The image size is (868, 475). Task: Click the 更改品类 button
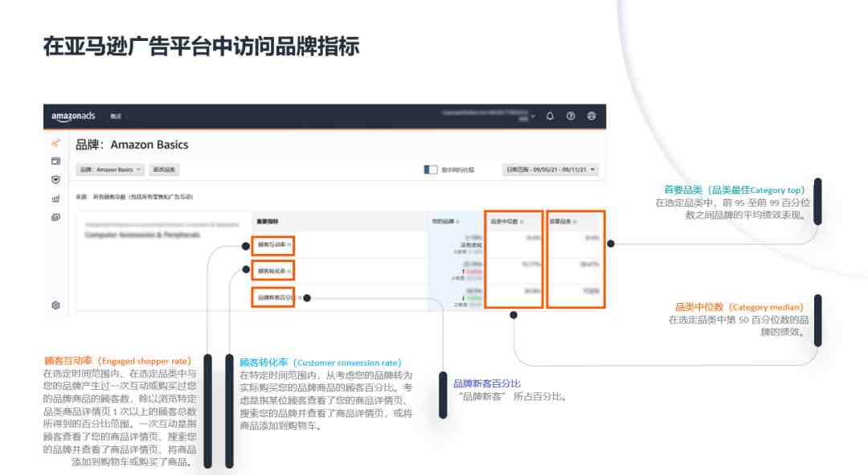click(164, 170)
